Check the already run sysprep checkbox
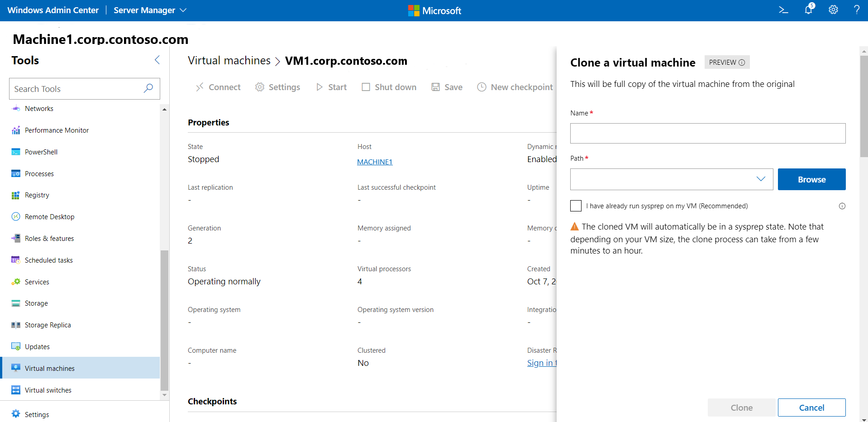This screenshot has width=868, height=422. pyautogui.click(x=576, y=206)
